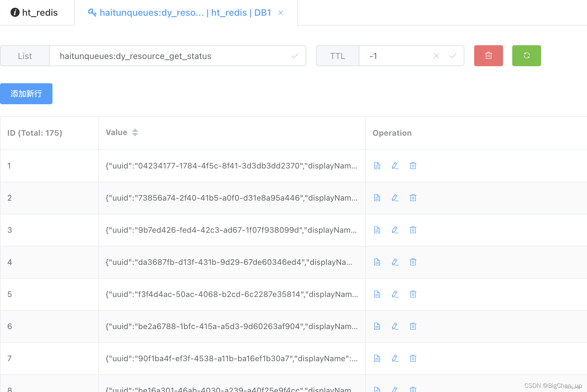Close the haitunqueues key tab

[x=281, y=13]
